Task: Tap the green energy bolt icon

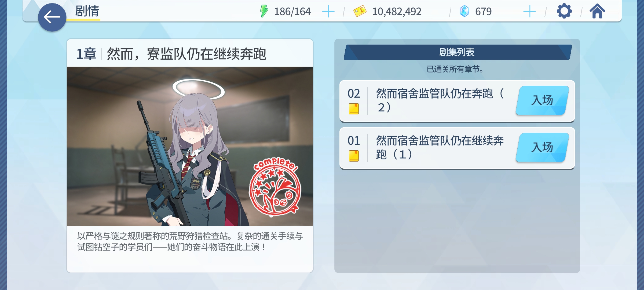Action: pos(264,11)
